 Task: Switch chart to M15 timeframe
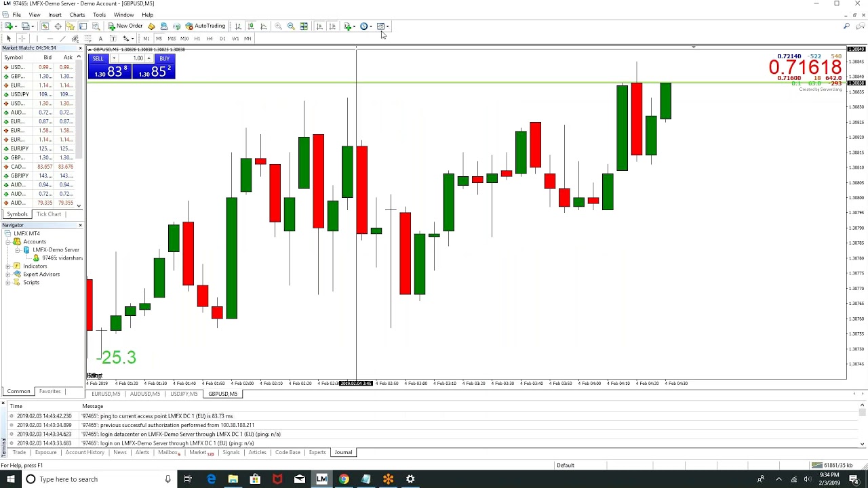click(172, 38)
